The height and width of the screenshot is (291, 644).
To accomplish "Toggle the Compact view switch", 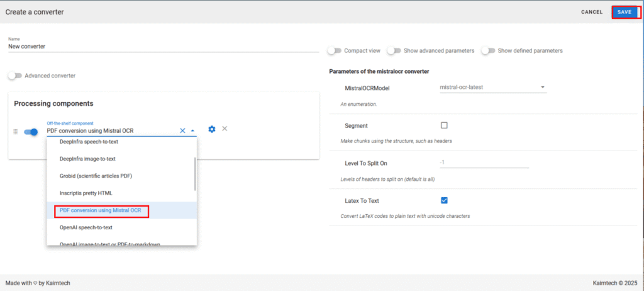I will click(x=334, y=50).
